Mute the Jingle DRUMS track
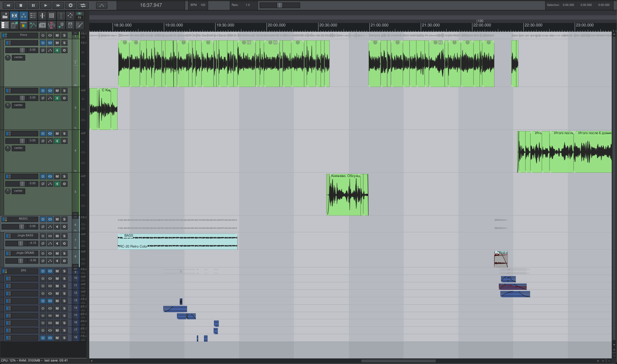Image resolution: width=617 pixels, height=364 pixels. (x=57, y=253)
